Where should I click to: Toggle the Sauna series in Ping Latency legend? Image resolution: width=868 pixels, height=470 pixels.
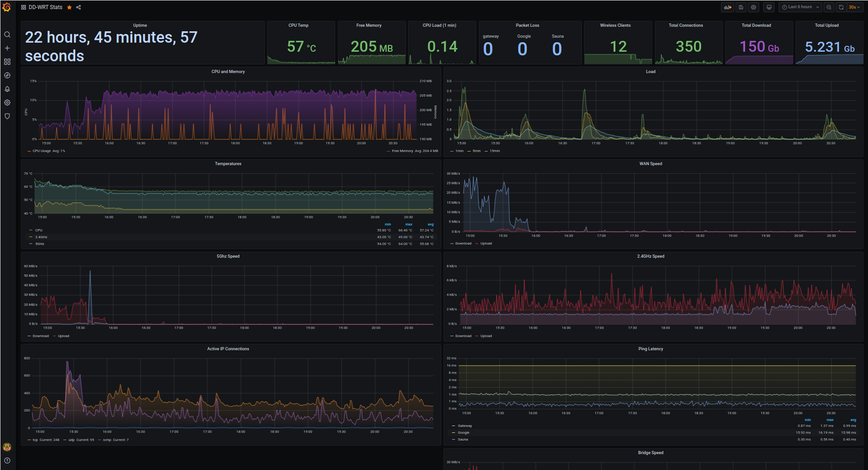[x=463, y=440]
